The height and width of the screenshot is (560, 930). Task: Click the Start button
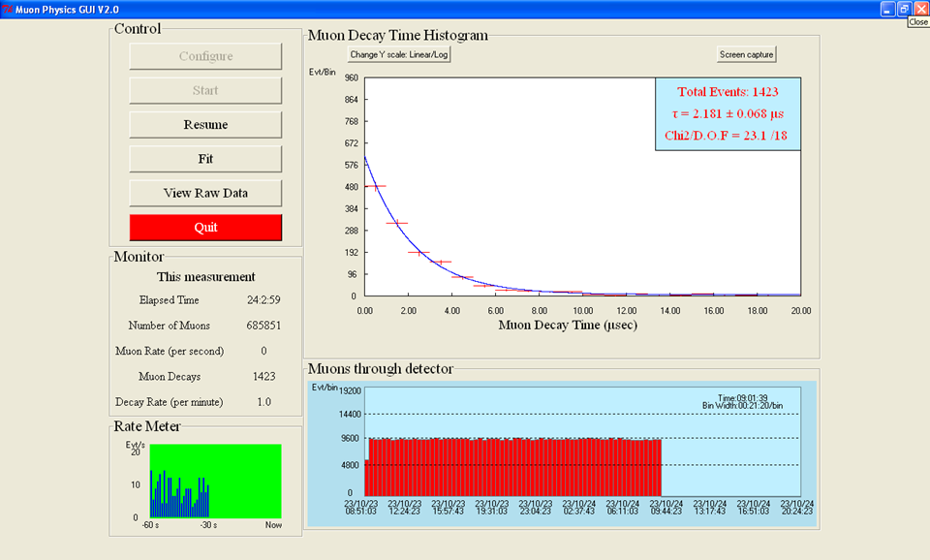205,91
